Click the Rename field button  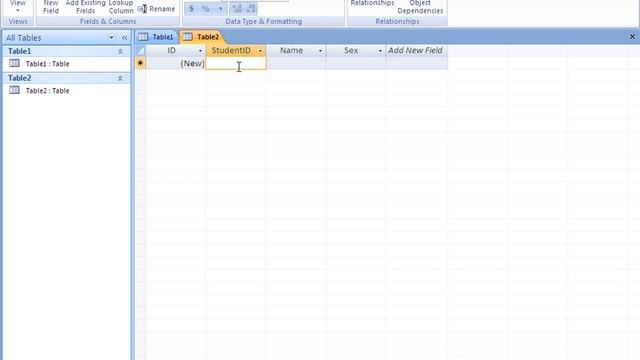[157, 9]
